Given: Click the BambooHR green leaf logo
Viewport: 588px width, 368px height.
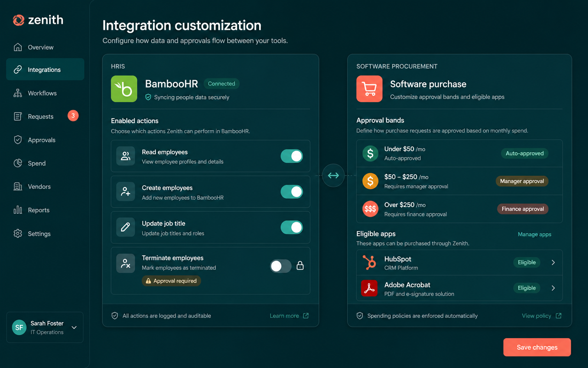Looking at the screenshot, I should coord(124,89).
